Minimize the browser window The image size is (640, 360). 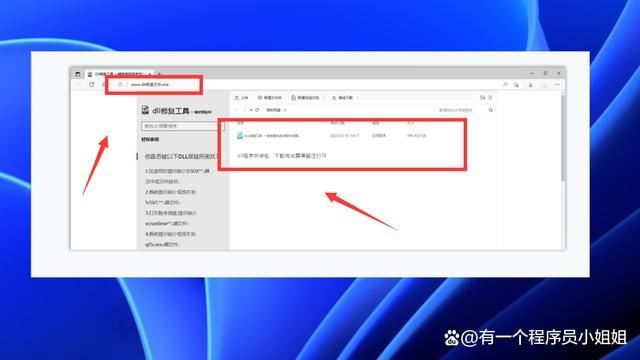tap(532, 73)
